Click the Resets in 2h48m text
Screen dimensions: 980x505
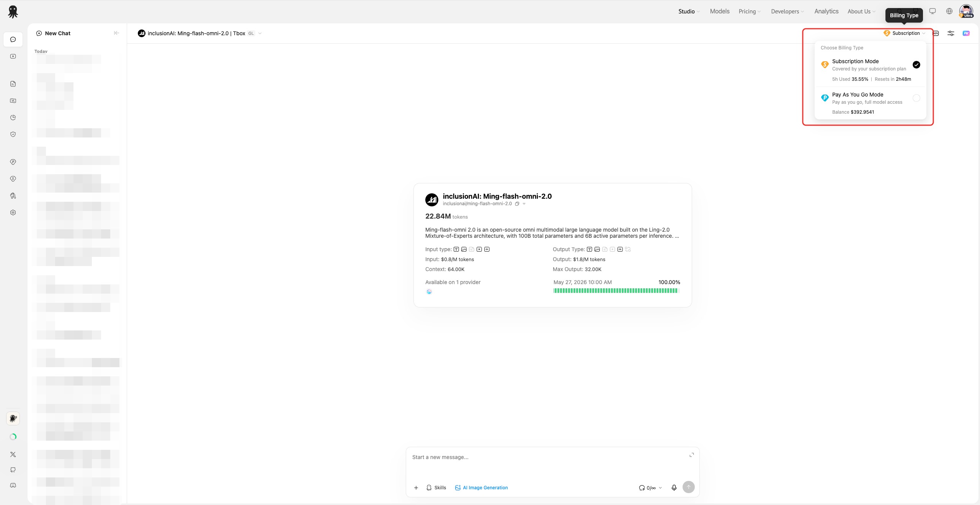click(893, 79)
